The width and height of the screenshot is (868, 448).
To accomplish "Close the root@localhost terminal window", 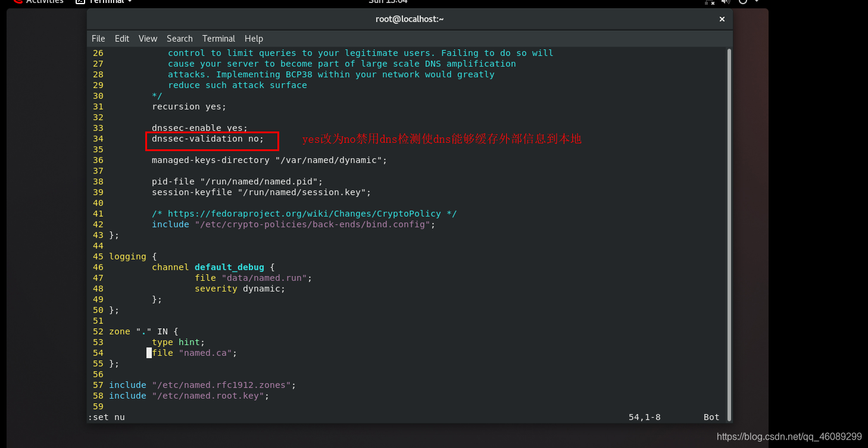I will pos(722,19).
